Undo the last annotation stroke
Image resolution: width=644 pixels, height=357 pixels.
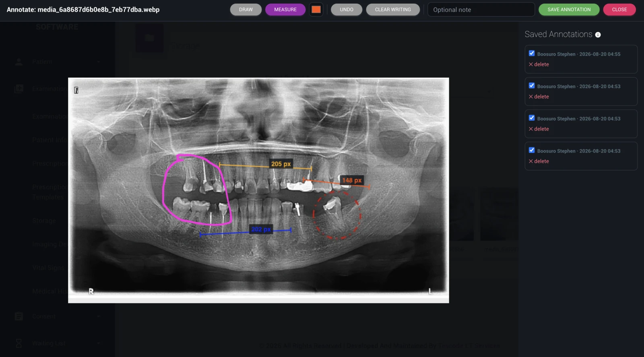point(347,10)
